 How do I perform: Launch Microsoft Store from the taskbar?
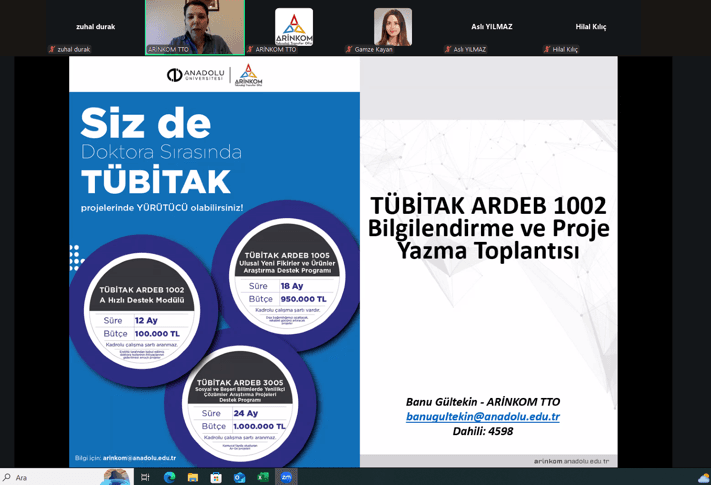coord(216,477)
